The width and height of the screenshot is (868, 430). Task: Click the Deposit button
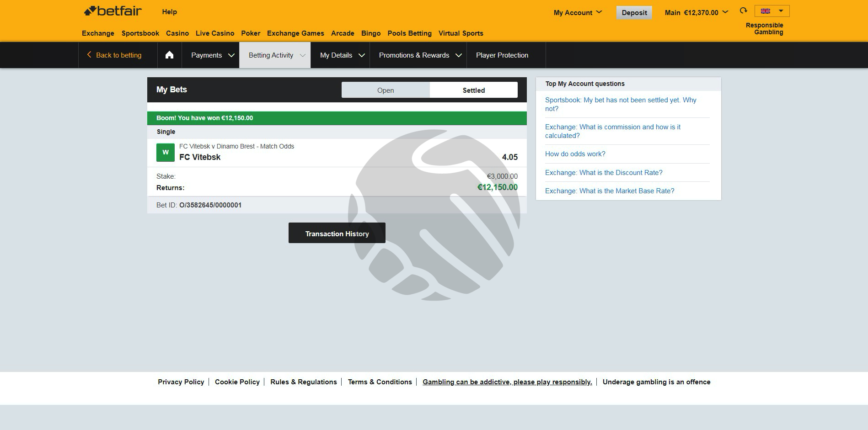point(634,13)
